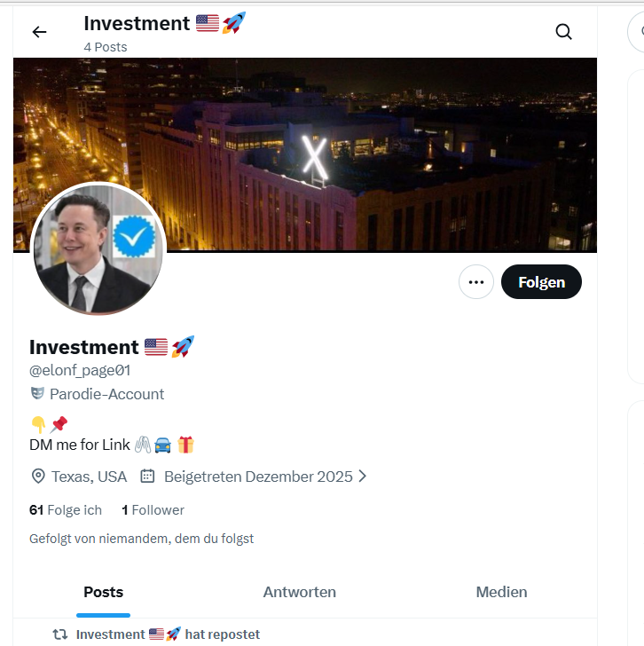
Task: Click the calendar joined-date icon
Action: (148, 477)
